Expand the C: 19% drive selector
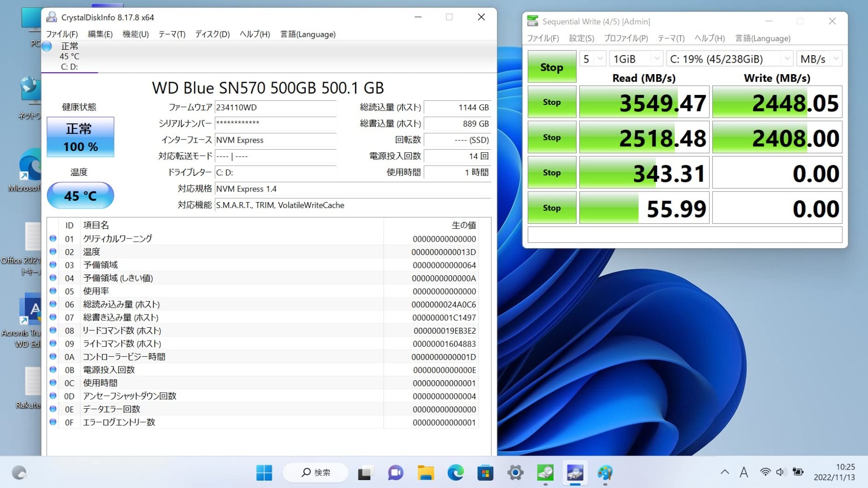 pyautogui.click(x=729, y=59)
